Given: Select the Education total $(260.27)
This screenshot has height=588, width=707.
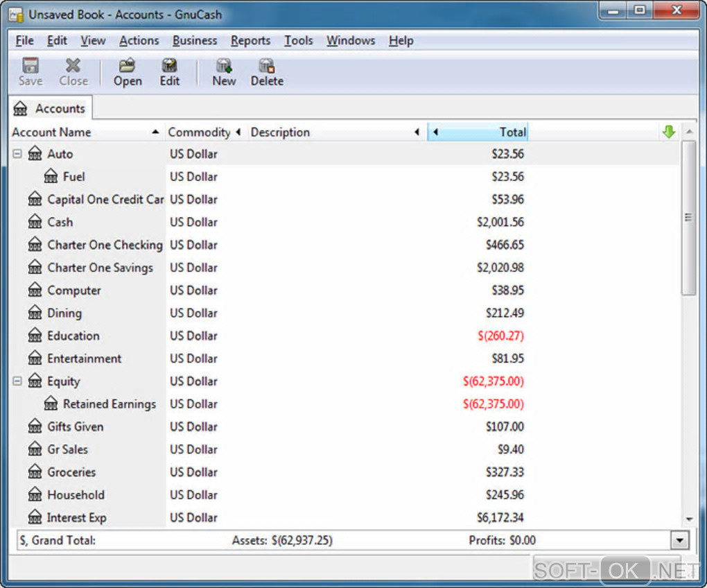Looking at the screenshot, I should pyautogui.click(x=500, y=336).
